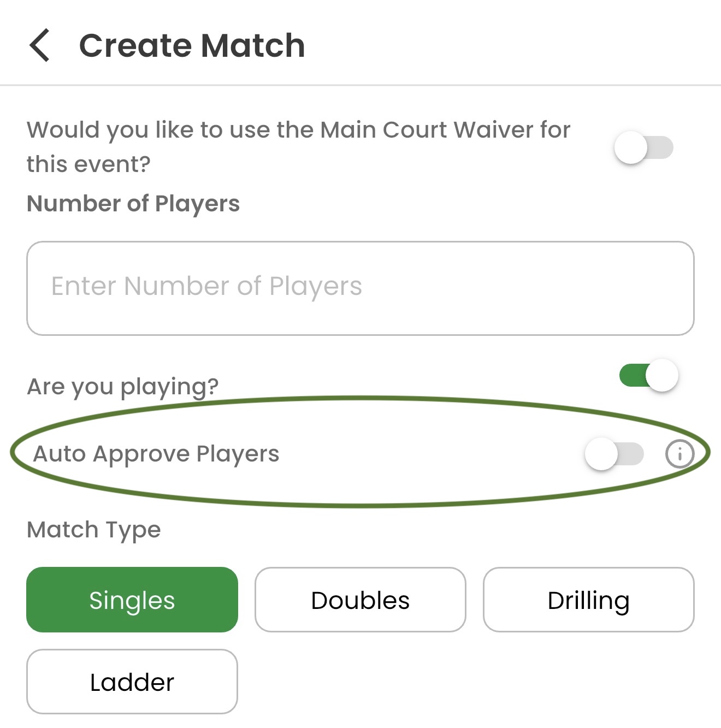Click the Create Match page title
The width and height of the screenshot is (721, 728).
(192, 45)
